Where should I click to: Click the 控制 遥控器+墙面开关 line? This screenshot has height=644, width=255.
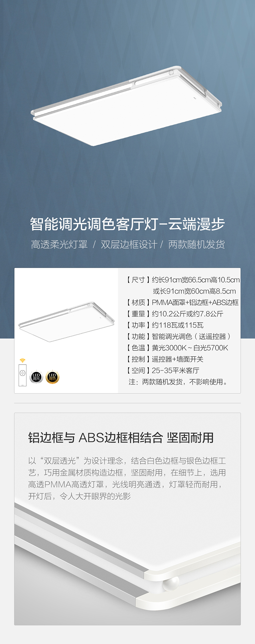165,359
